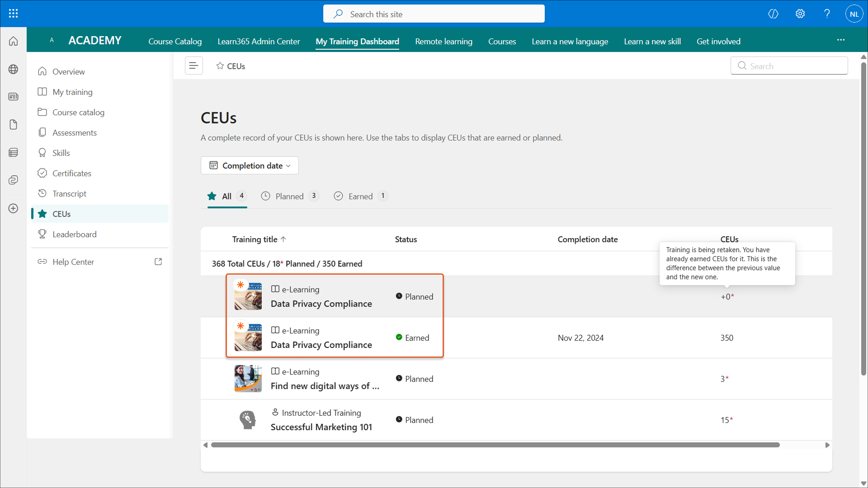Click the globe icon in left rail
This screenshot has height=488, width=868.
13,69
